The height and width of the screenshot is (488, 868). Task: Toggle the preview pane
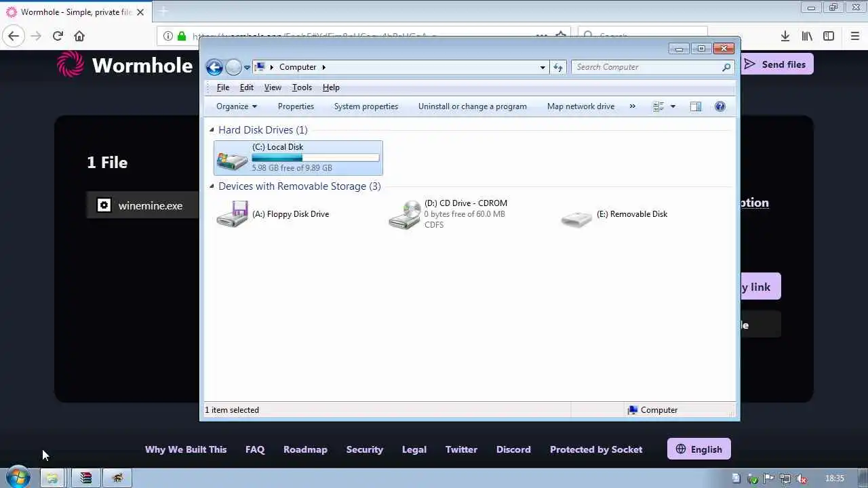(696, 106)
